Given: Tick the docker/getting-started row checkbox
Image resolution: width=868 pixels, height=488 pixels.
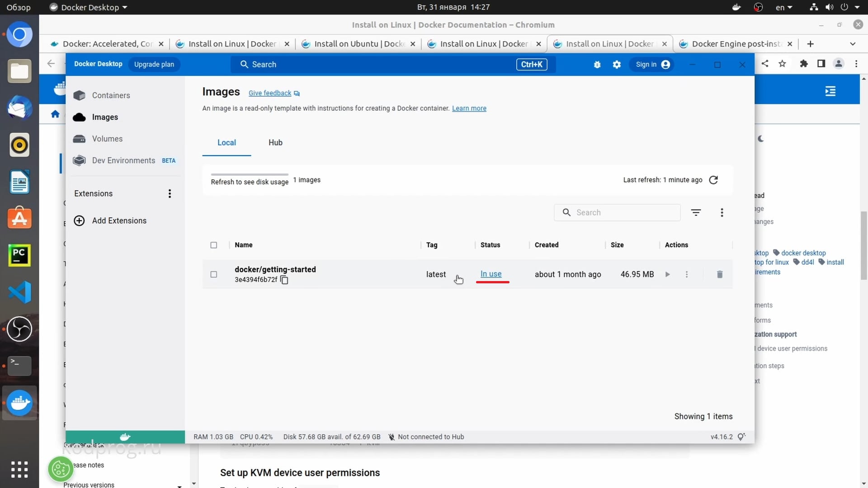Looking at the screenshot, I should tap(214, 274).
